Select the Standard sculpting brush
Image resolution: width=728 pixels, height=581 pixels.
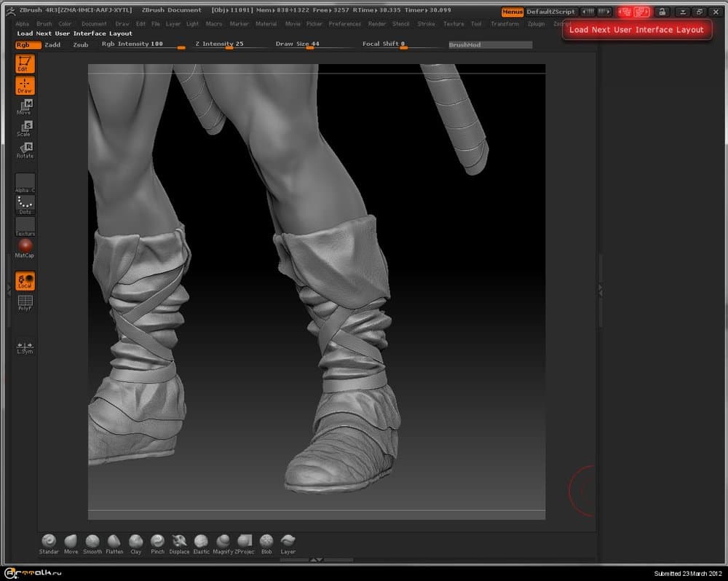click(x=49, y=544)
